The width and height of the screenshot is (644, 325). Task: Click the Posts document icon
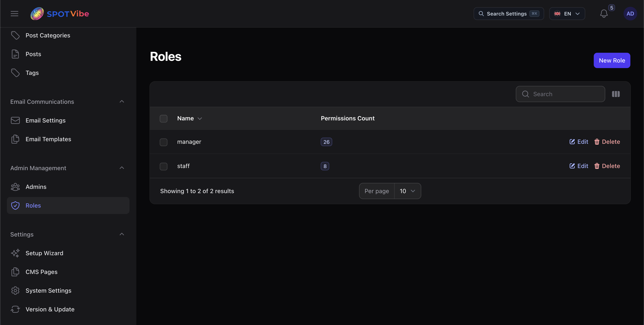point(15,54)
